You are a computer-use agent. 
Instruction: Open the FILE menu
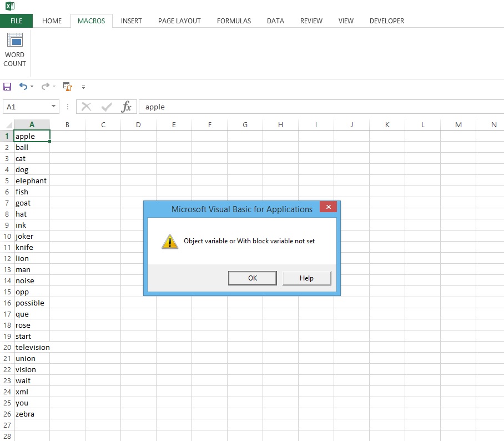click(17, 20)
